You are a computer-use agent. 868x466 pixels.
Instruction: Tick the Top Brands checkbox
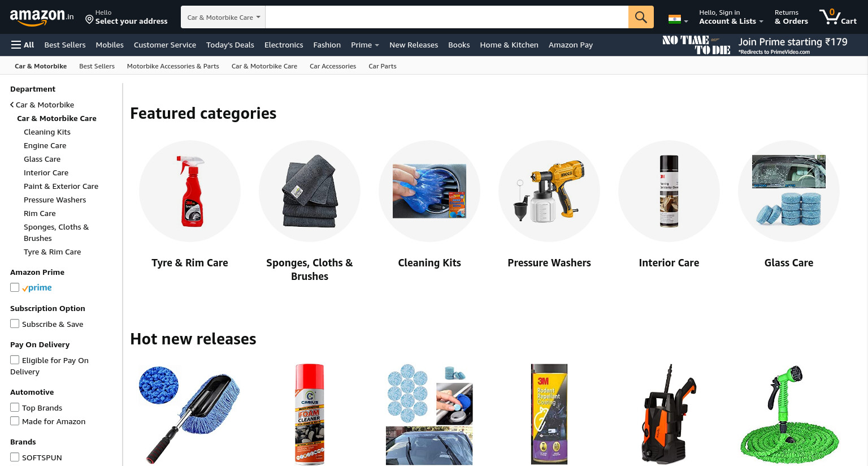point(15,407)
